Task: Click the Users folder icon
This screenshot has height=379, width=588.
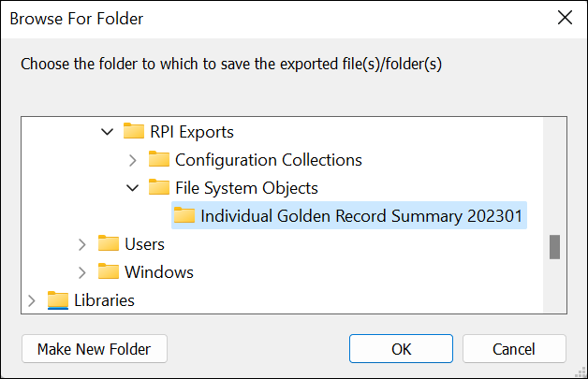Action: click(x=109, y=244)
